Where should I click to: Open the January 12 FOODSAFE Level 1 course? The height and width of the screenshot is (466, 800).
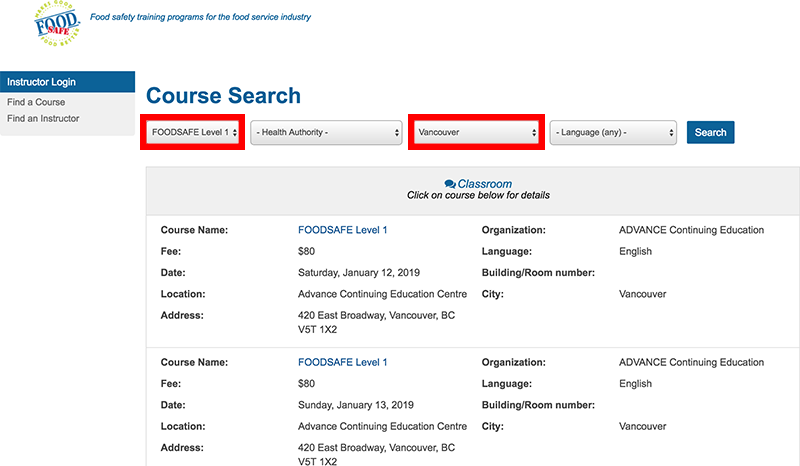342,230
